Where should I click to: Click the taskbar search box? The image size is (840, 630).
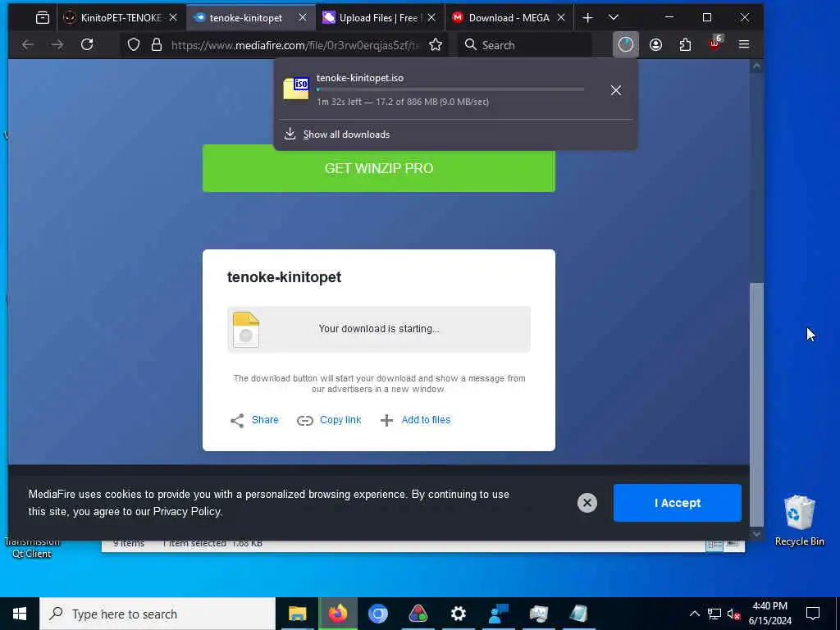click(157, 614)
